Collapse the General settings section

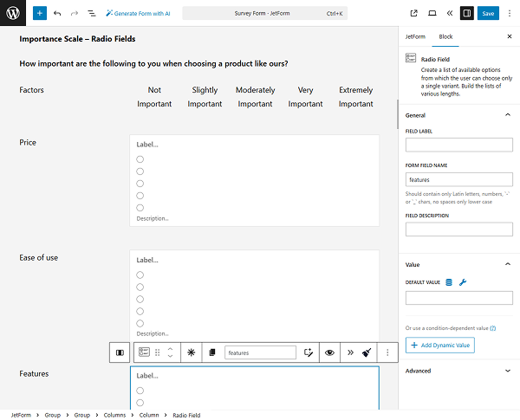click(x=459, y=115)
